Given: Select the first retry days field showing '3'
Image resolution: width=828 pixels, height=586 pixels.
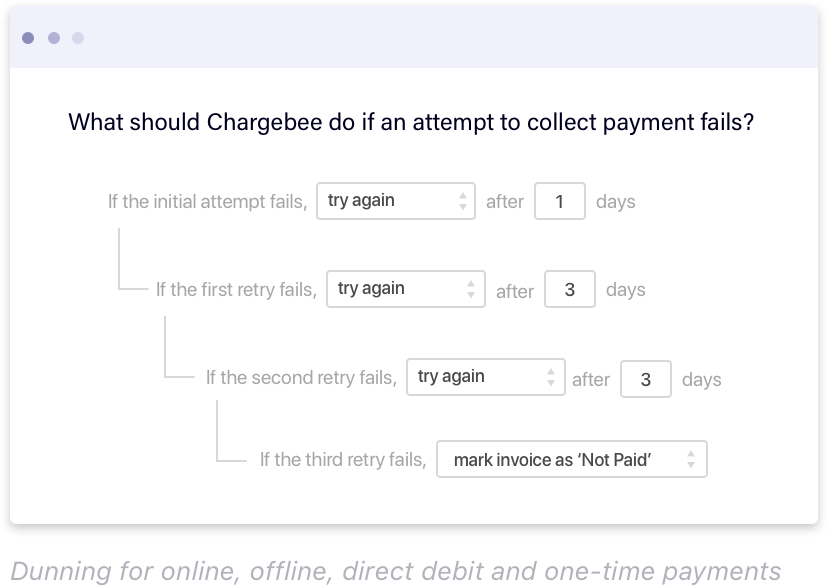Looking at the screenshot, I should pyautogui.click(x=569, y=289).
